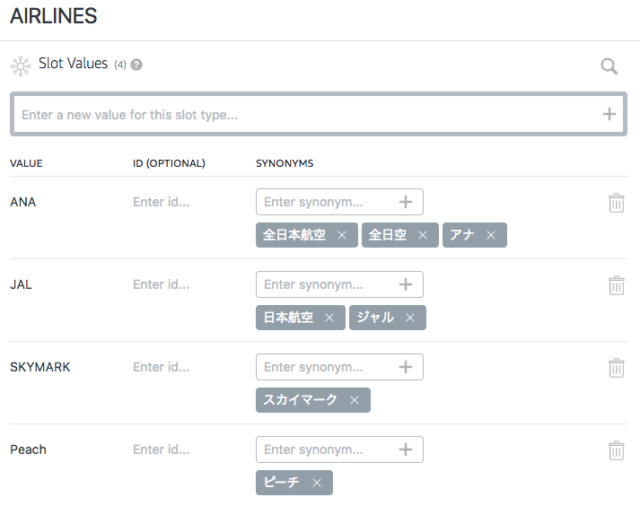Click the AIRLINES slot type title

[53, 16]
